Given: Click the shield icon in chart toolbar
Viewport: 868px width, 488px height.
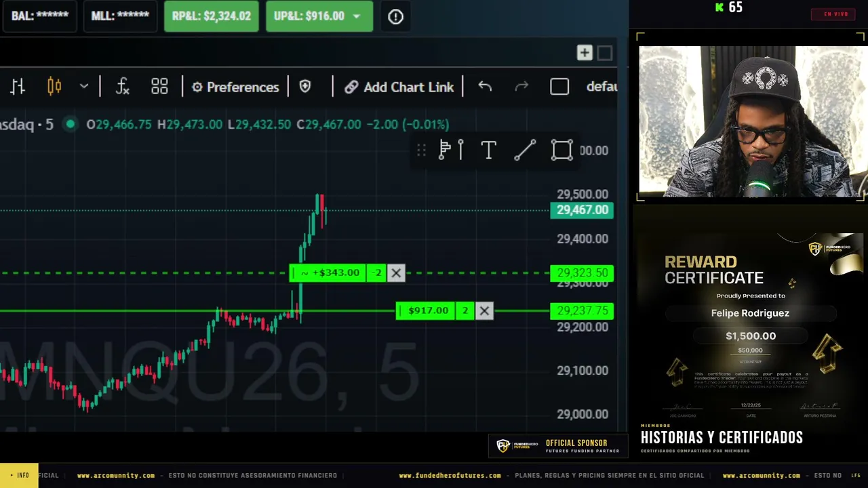Looking at the screenshot, I should 305,87.
